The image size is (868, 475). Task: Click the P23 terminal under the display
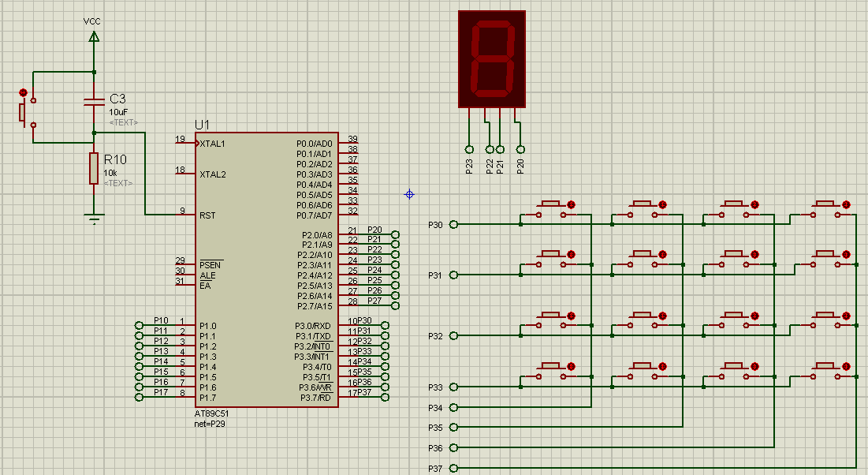point(469,148)
